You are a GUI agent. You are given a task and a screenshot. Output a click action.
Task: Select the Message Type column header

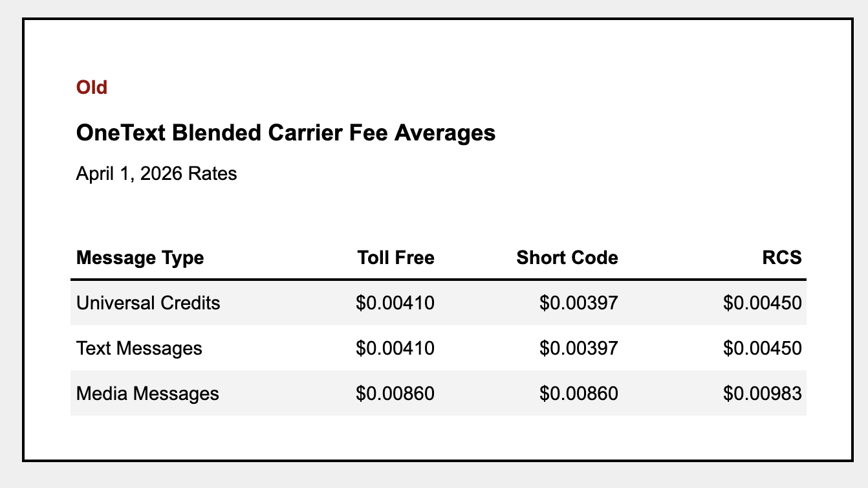coord(140,258)
